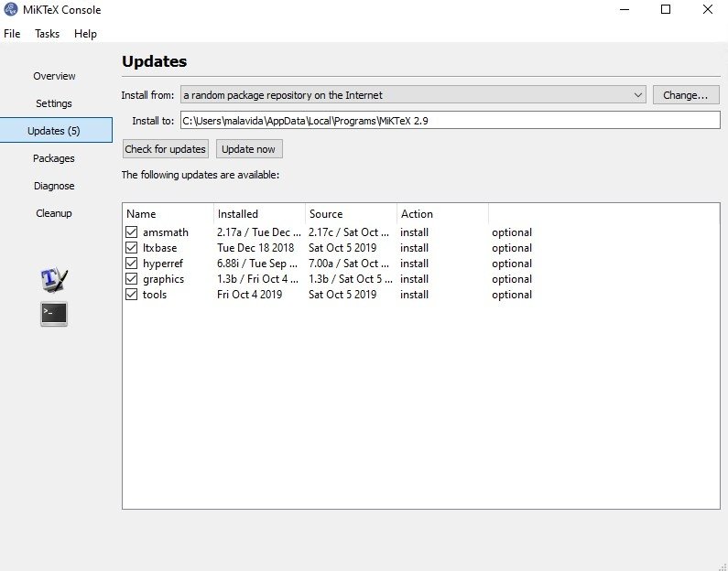Uncheck the ltxbase package checkbox
This screenshot has height=571, width=728.
tap(131, 248)
